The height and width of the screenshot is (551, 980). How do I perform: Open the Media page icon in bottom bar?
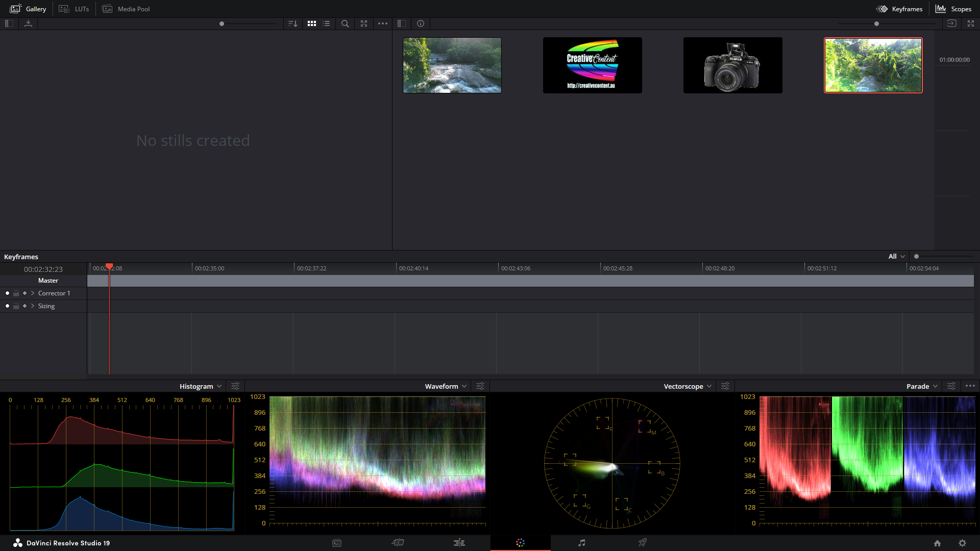click(x=337, y=543)
